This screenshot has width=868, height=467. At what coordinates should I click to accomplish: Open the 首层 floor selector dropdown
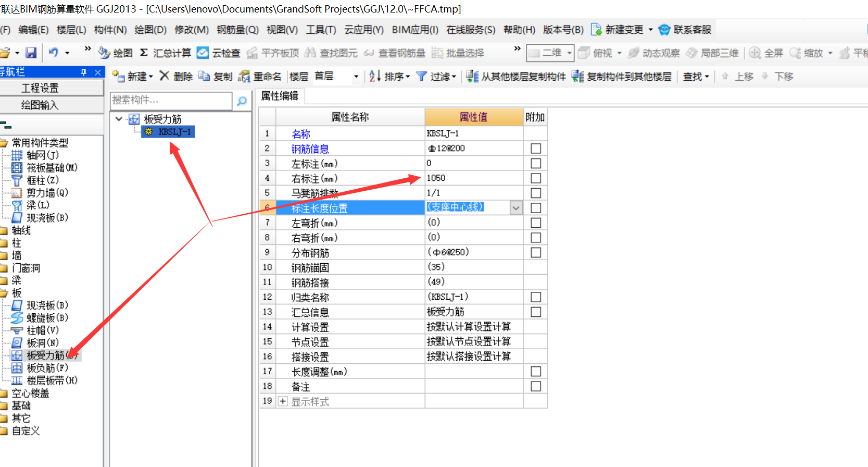(x=356, y=77)
